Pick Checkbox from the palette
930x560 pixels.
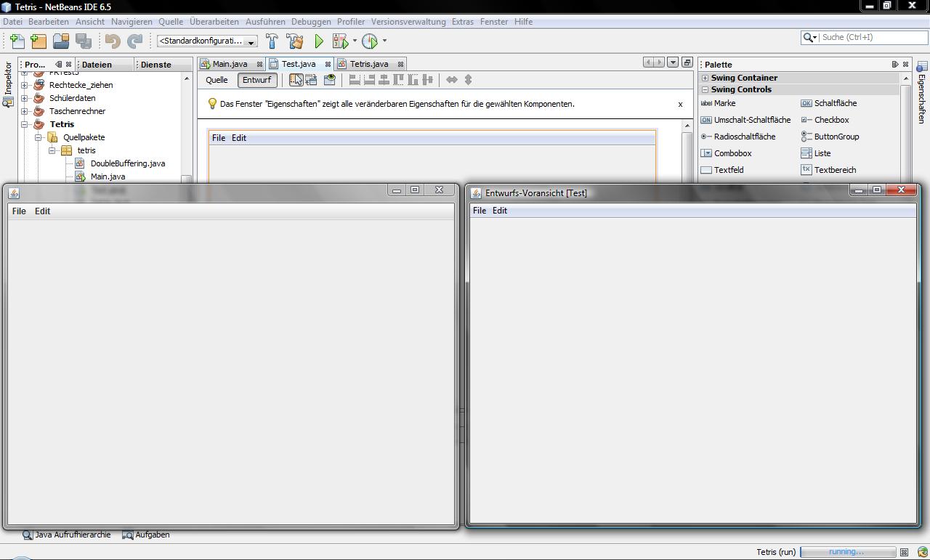tap(825, 120)
